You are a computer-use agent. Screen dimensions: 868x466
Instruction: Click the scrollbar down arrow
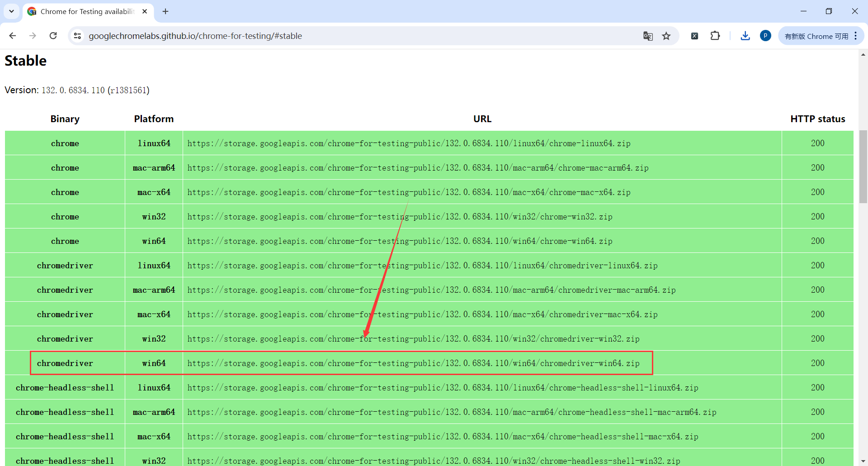pyautogui.click(x=863, y=461)
